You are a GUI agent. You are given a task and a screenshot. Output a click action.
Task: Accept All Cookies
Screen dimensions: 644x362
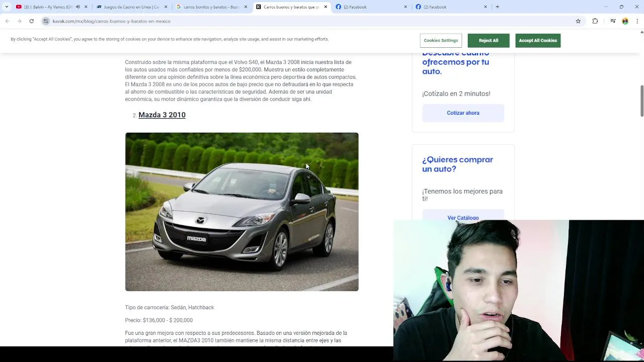tap(538, 41)
